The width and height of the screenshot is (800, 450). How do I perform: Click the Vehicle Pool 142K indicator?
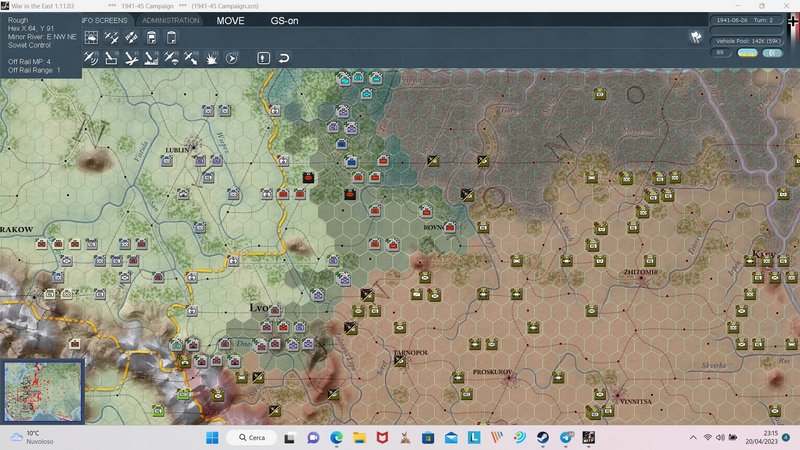pos(748,41)
